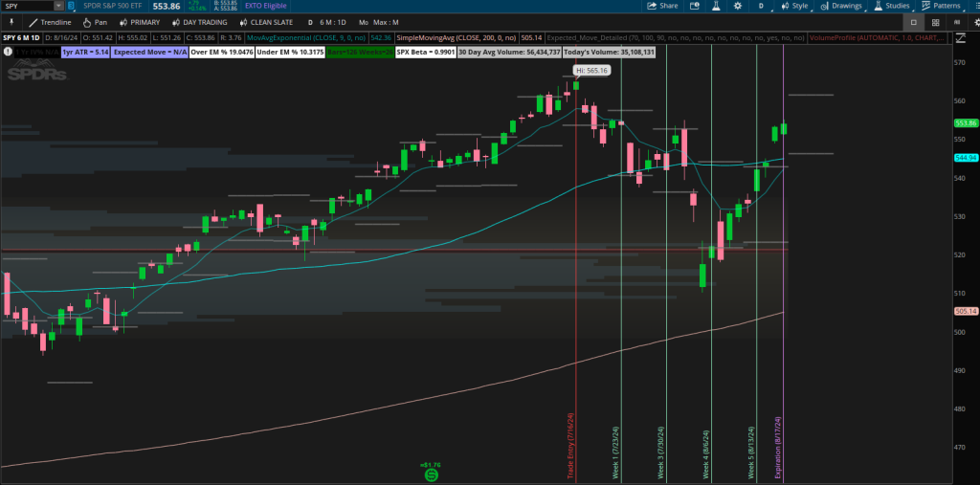Open the D timeframe dropdown in top bar

pyautogui.click(x=761, y=6)
